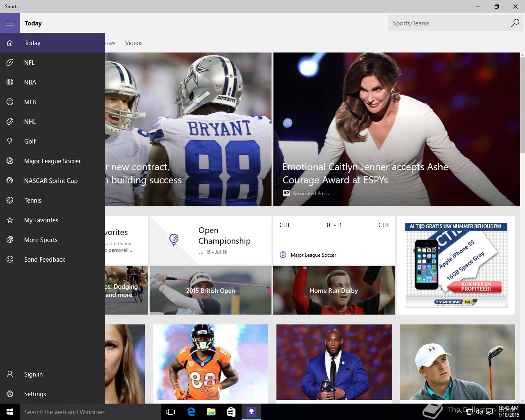This screenshot has width=525, height=420.
Task: Open the Major League Soccer label
Action: (52, 161)
